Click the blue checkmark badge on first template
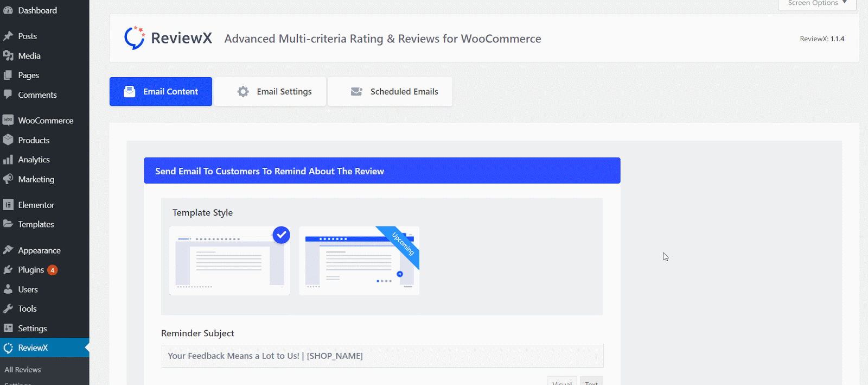Image resolution: width=868 pixels, height=385 pixels. click(x=281, y=235)
